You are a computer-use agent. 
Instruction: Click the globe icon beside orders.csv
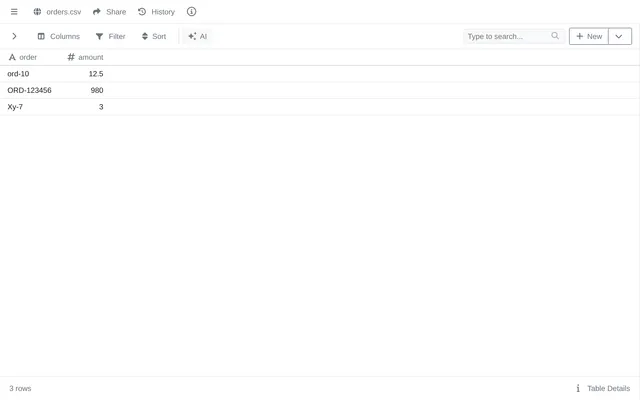coord(37,12)
